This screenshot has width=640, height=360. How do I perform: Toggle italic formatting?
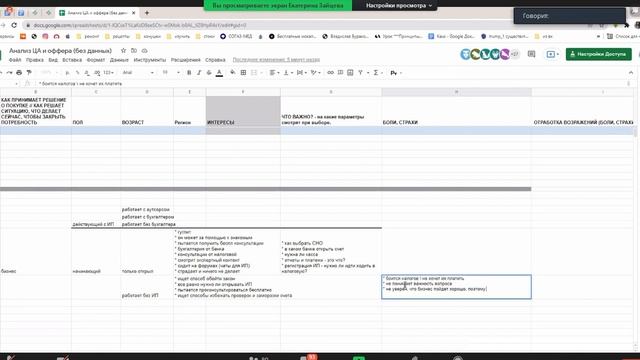pos(199,73)
